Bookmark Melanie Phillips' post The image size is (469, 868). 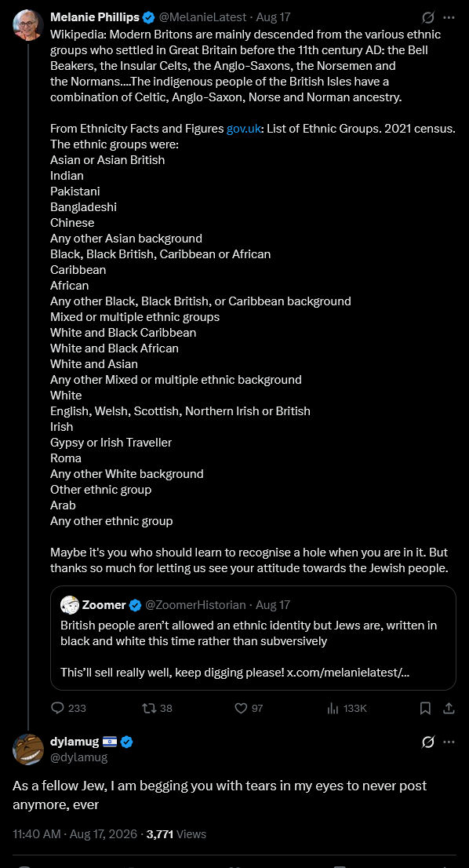[425, 708]
